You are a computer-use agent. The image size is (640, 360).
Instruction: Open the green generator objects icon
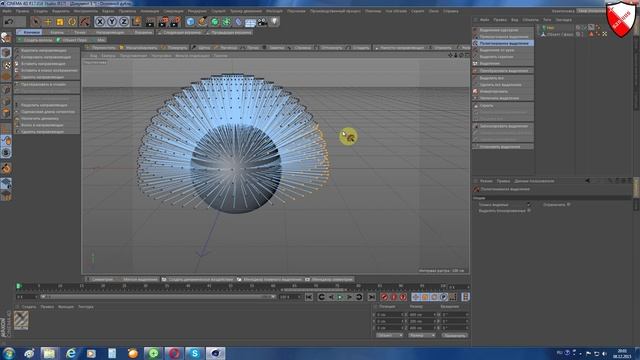215,21
